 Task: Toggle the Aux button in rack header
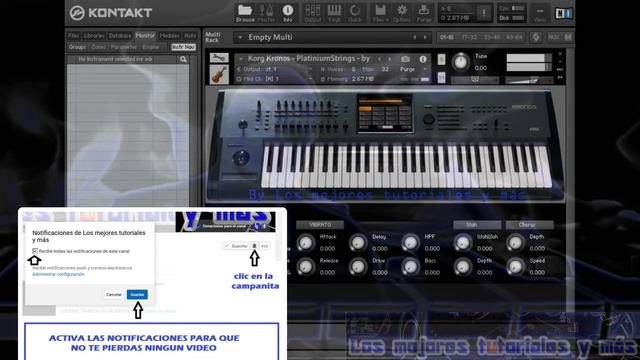point(553,37)
